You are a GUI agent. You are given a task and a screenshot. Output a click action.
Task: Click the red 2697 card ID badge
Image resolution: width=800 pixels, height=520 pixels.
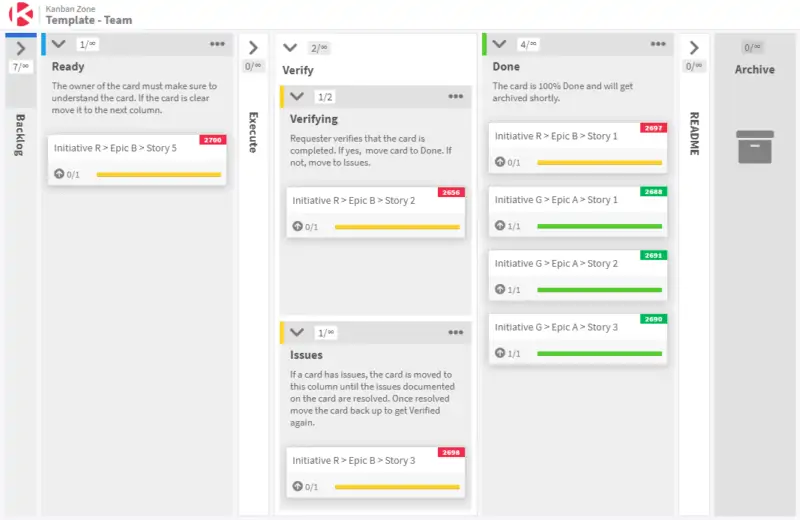point(653,128)
